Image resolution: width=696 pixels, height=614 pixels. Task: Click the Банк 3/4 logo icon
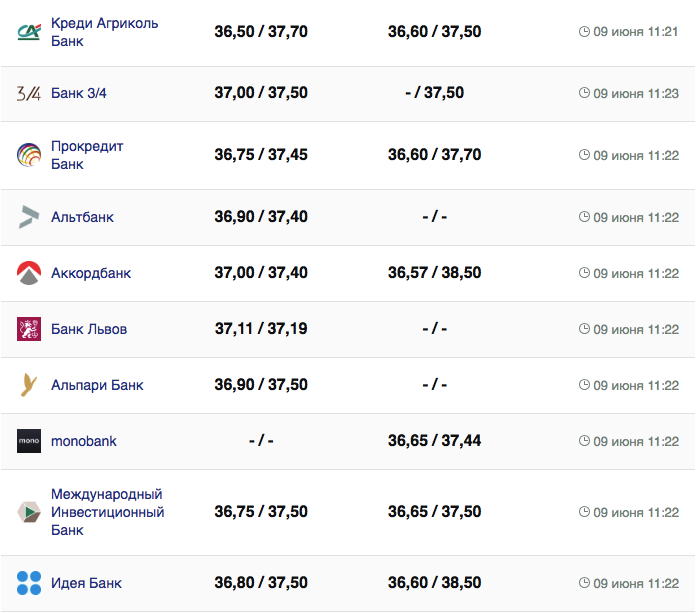point(29,93)
